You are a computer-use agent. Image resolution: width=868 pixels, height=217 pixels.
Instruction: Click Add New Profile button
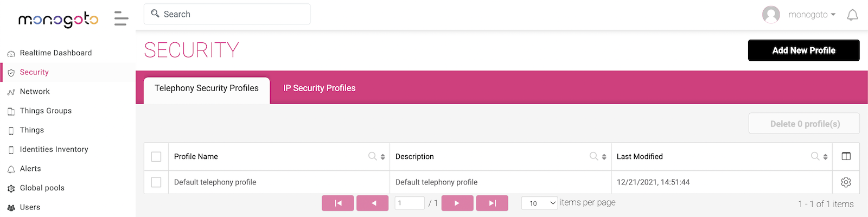803,50
